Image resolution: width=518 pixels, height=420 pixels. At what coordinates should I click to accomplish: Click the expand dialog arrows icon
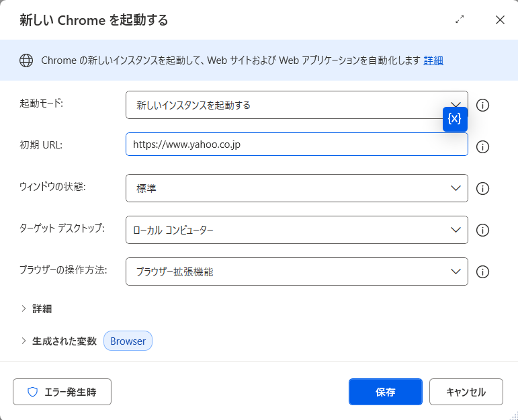tap(460, 19)
